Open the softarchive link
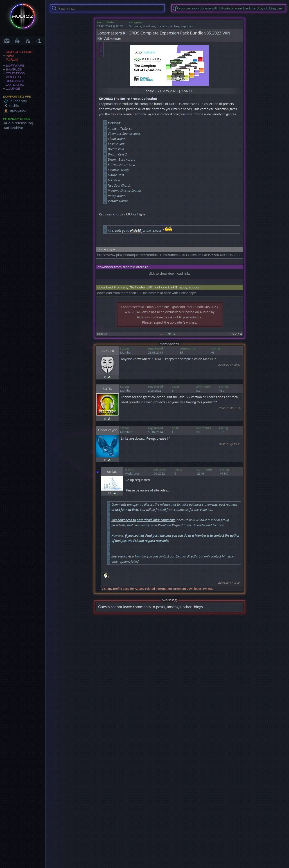Screen dimensions: 289x868 tap(14, 128)
